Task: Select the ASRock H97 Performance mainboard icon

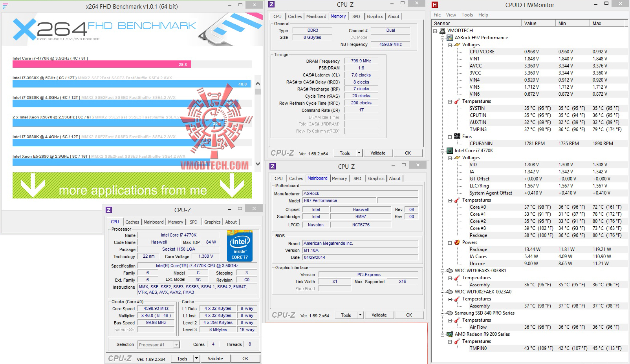Action: 450,38
